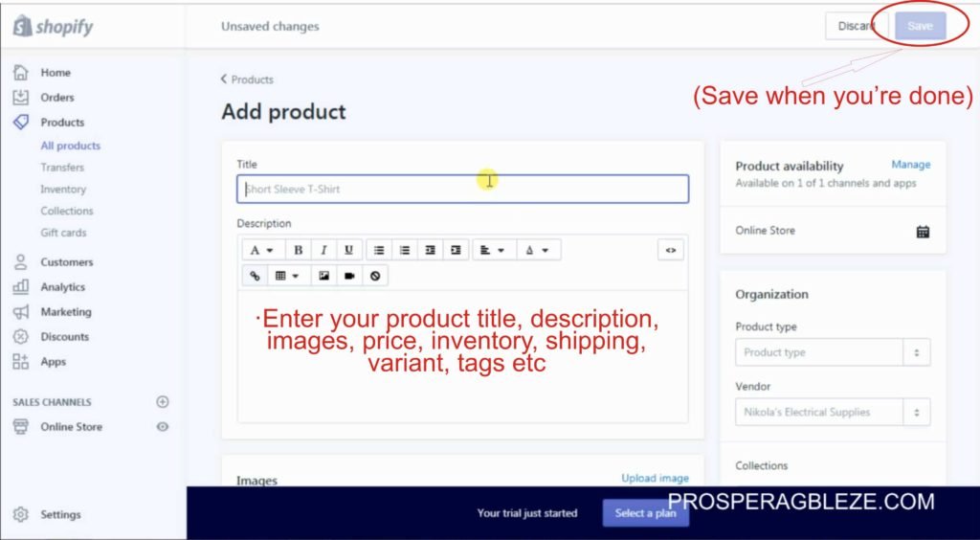Clear formatting in description

(375, 276)
